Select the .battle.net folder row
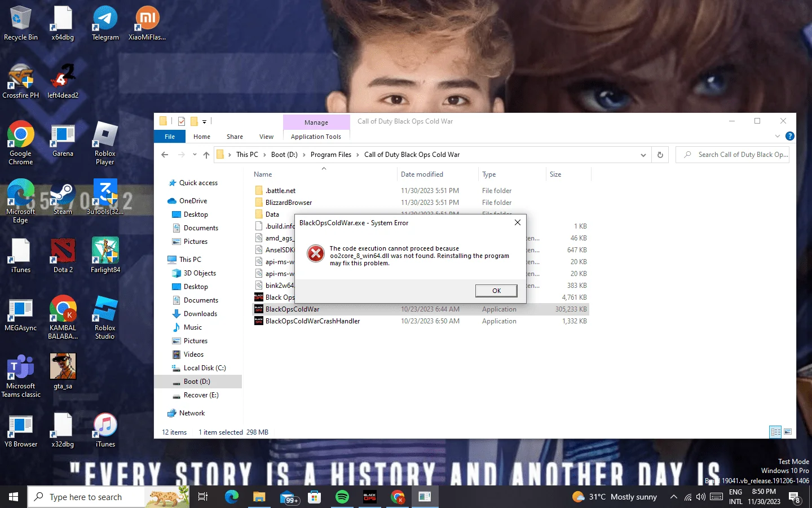 pyautogui.click(x=421, y=191)
